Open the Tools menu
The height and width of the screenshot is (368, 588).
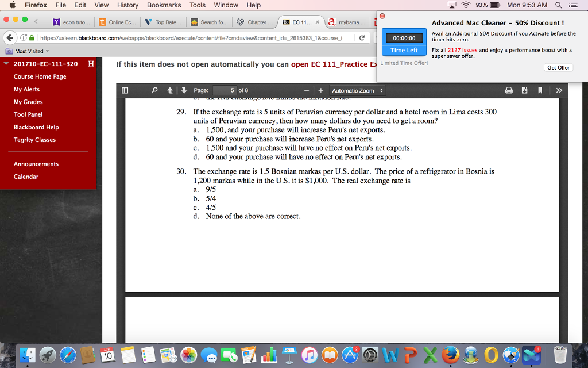pos(198,5)
